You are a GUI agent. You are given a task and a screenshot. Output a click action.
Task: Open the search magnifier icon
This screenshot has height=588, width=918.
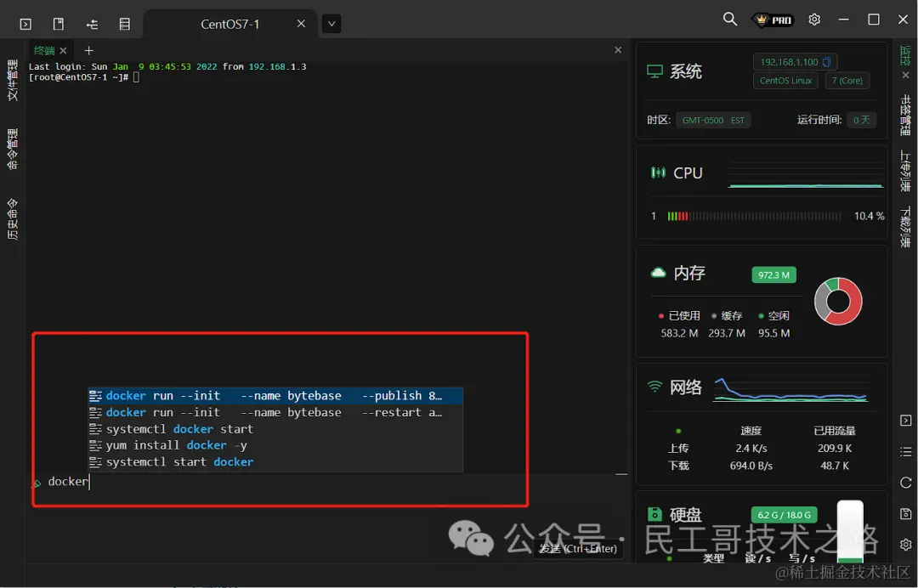(729, 19)
